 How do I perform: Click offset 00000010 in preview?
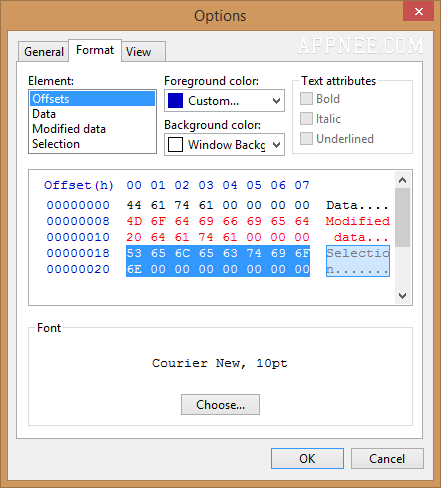(x=78, y=237)
